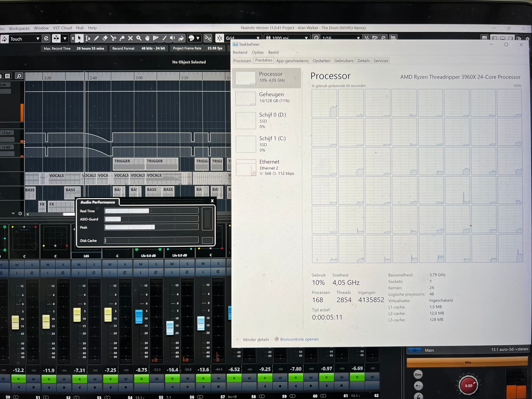Screen dimensions: 532x399
Task: Select the Mute X tool
Action: click(130, 38)
